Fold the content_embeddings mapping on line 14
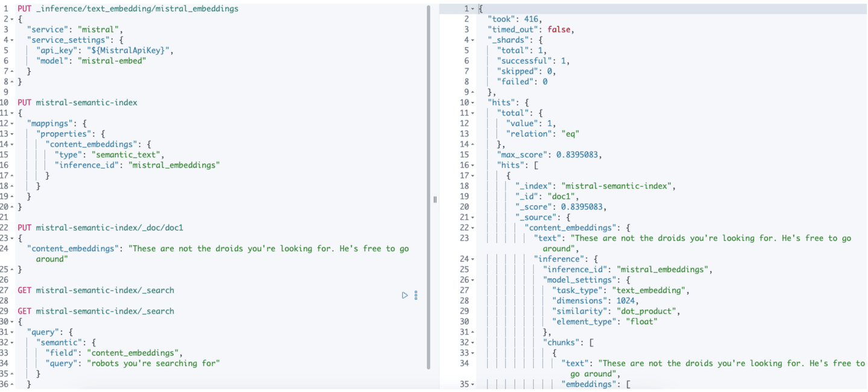 point(13,144)
